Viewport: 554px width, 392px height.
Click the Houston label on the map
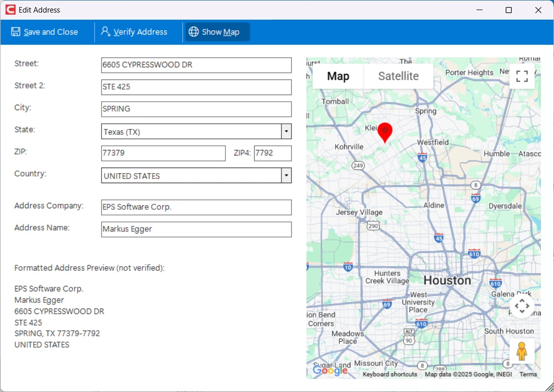click(x=447, y=280)
